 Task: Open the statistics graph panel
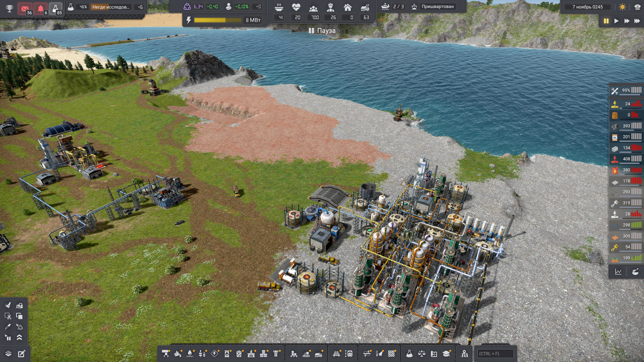(618, 272)
